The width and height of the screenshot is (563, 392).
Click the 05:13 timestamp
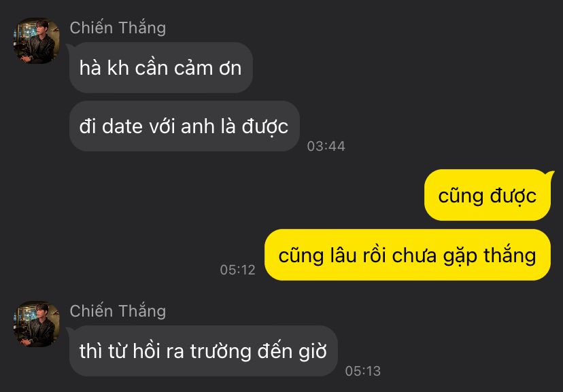coord(362,371)
